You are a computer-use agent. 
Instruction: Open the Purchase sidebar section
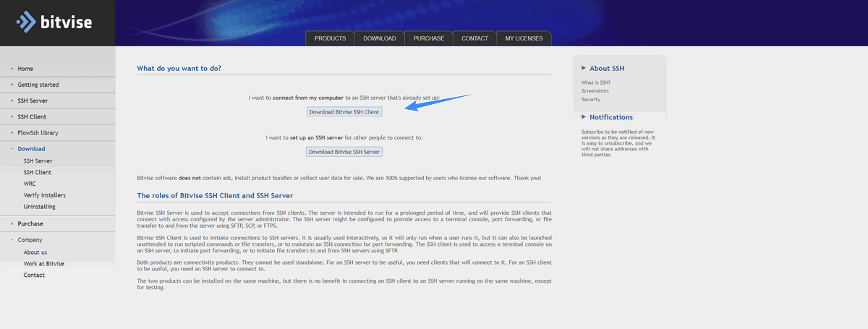(x=30, y=223)
